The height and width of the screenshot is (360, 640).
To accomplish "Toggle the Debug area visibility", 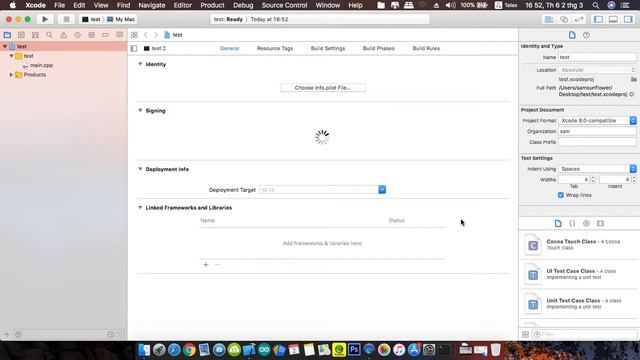I will (613, 19).
